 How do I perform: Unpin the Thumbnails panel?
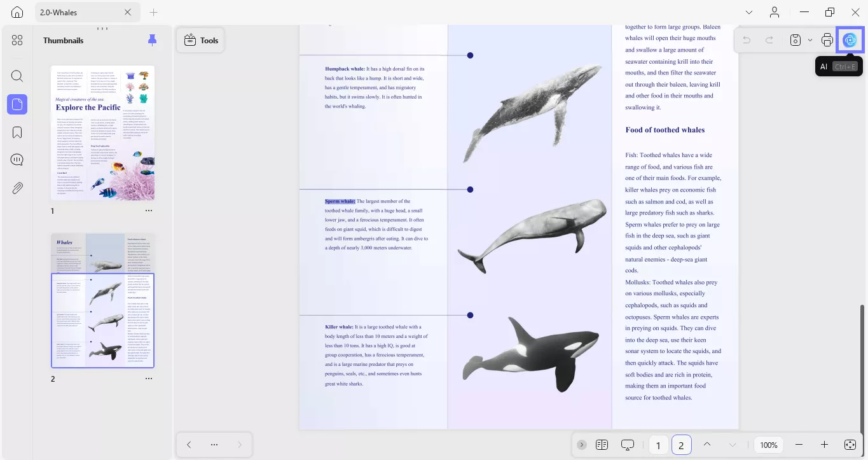coord(152,40)
